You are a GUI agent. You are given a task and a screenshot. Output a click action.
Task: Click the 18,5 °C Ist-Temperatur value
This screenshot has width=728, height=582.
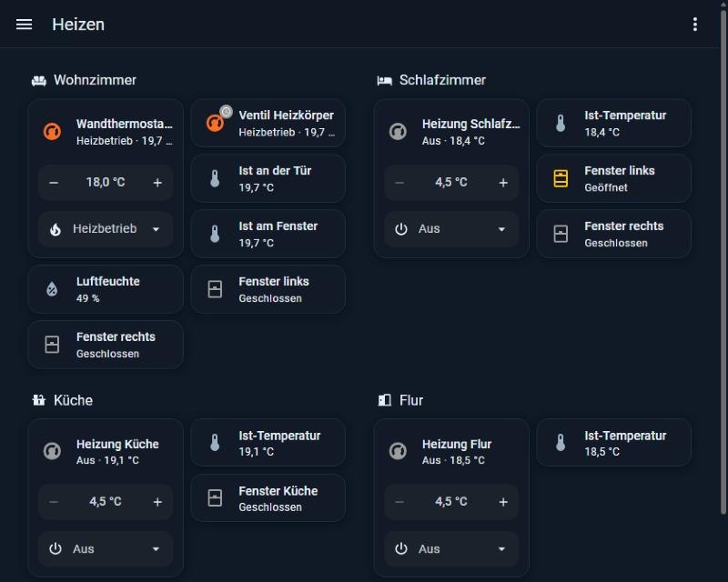(602, 452)
